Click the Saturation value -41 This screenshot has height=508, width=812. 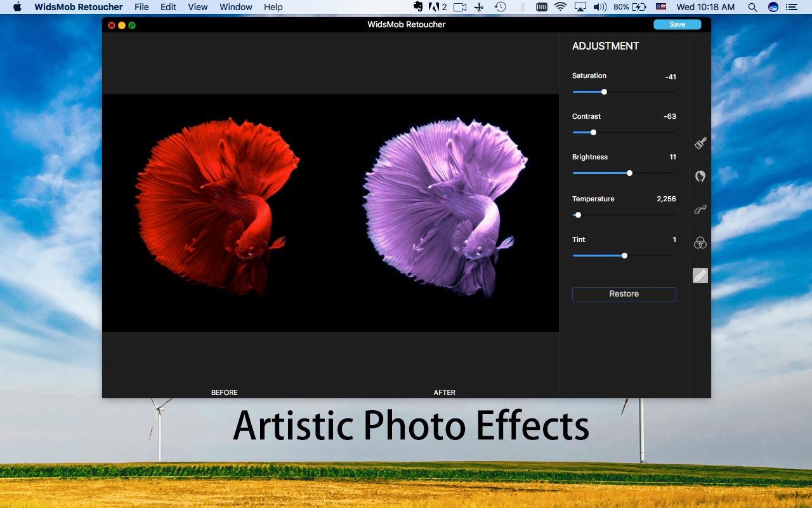tap(671, 77)
